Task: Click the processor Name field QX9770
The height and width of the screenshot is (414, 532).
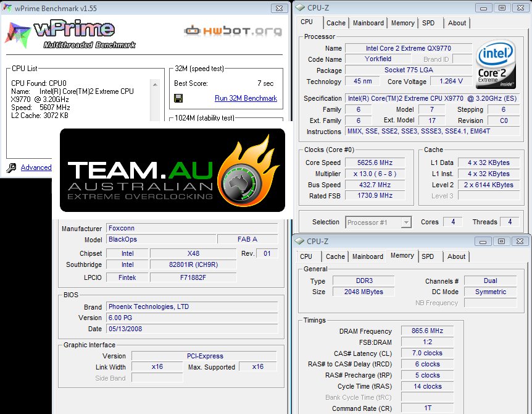Action: coord(408,48)
